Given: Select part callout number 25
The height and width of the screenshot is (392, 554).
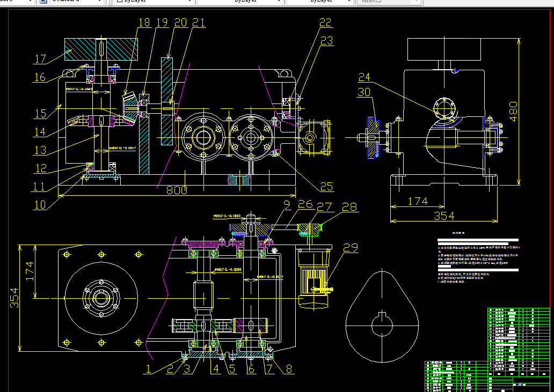Looking at the screenshot, I should 327,186.
